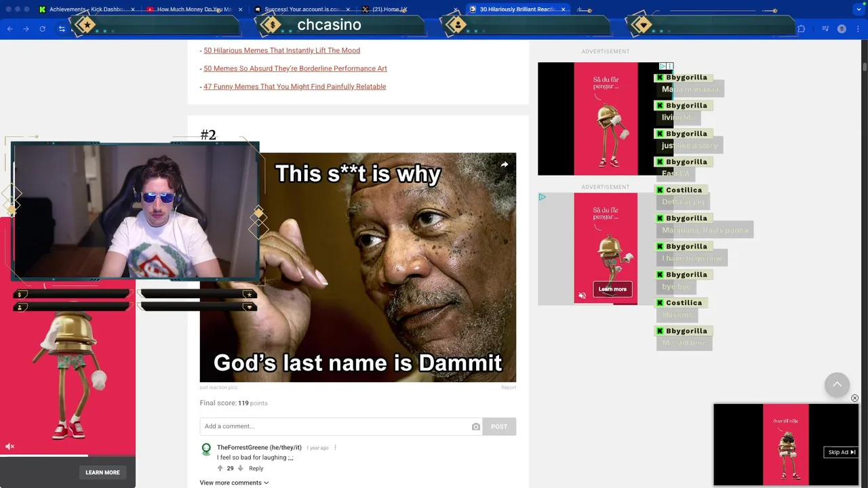Click the AdChoices icon on second ad
Viewport: 868px width, 488px height.
tap(542, 197)
